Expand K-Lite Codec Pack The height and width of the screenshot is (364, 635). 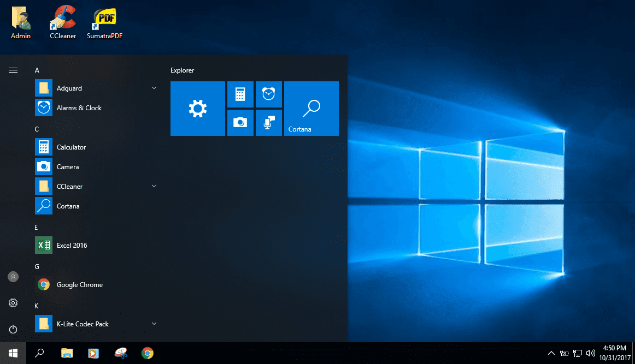coord(154,324)
